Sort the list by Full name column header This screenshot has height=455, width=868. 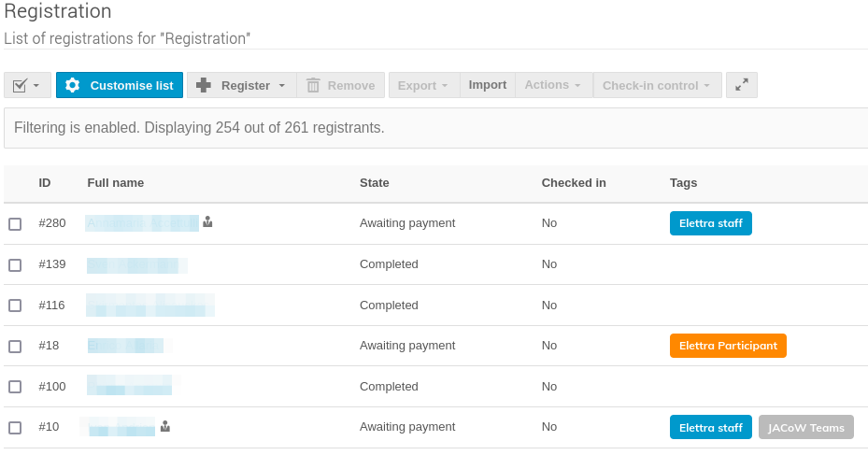pyautogui.click(x=115, y=182)
